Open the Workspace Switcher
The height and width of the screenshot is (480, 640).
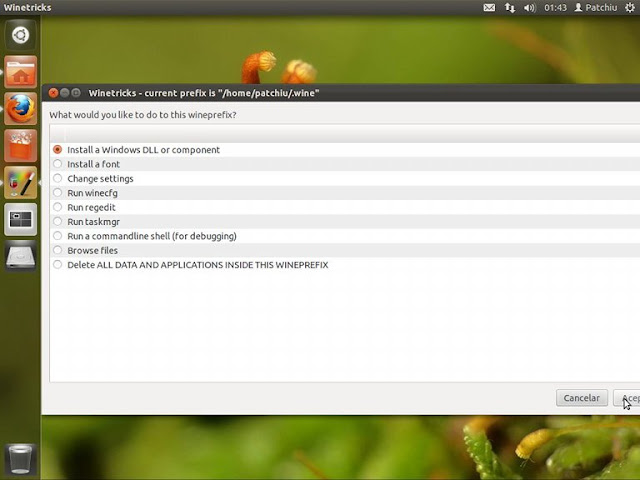click(20, 220)
